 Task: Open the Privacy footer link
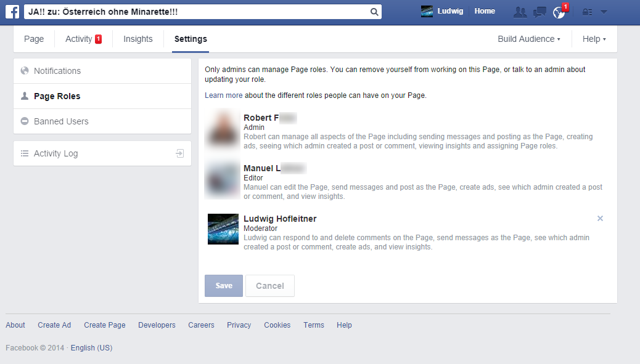tap(239, 325)
